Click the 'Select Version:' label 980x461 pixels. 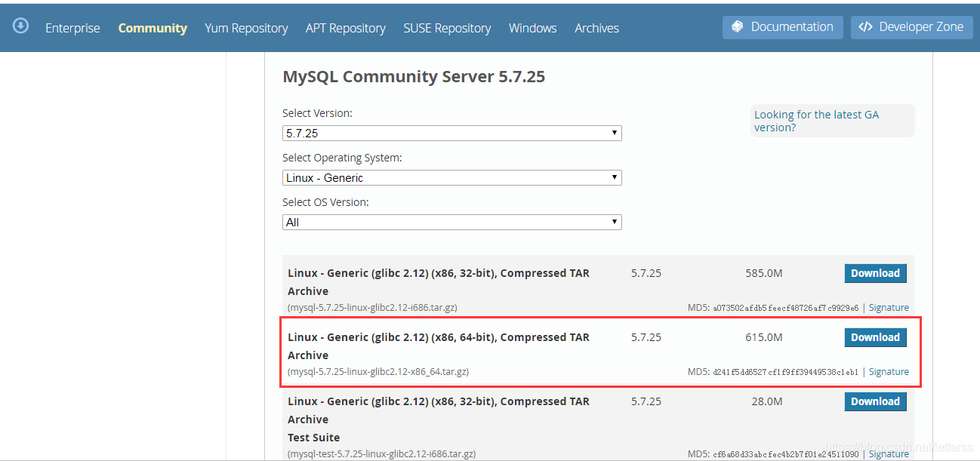click(317, 113)
